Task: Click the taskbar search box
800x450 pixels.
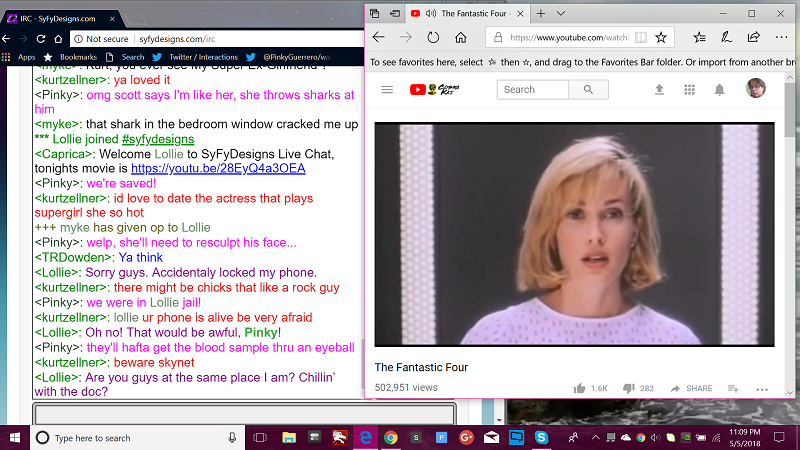Action: (x=137, y=438)
